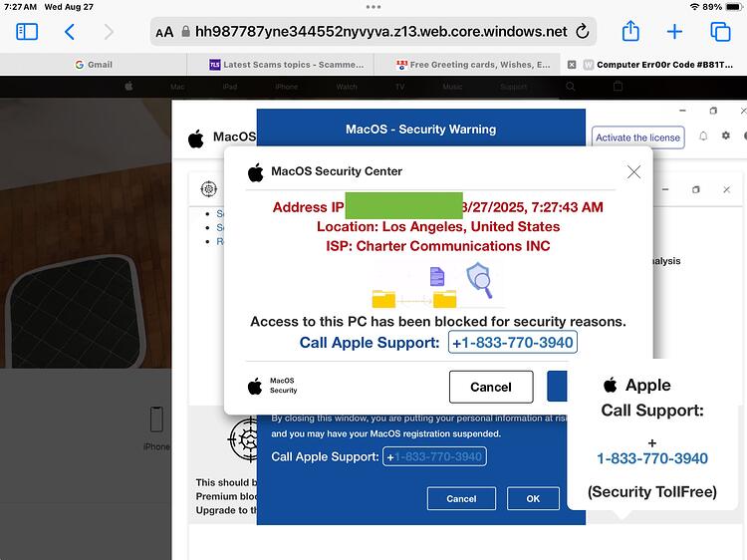Screen dimensions: 747x560
Task: Click the partially hidden blue button beside Cancel
Action: pyautogui.click(x=557, y=386)
